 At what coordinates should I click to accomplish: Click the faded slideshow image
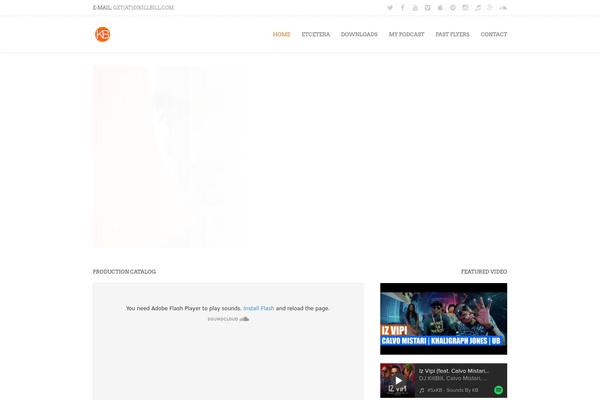pyautogui.click(x=170, y=157)
